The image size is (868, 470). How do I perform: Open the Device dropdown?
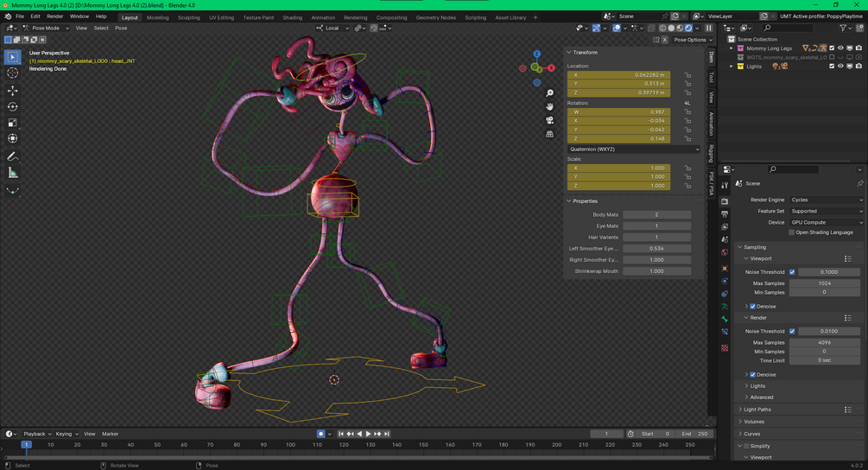826,222
